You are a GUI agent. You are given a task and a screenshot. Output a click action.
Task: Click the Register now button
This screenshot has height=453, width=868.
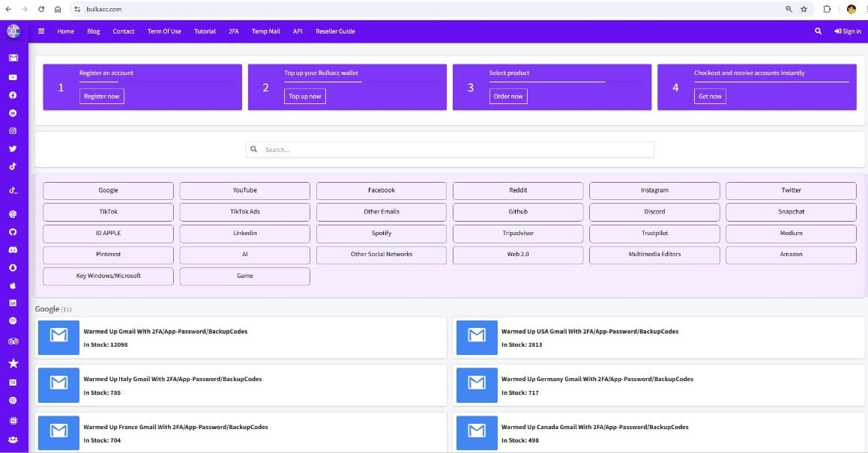(x=102, y=97)
